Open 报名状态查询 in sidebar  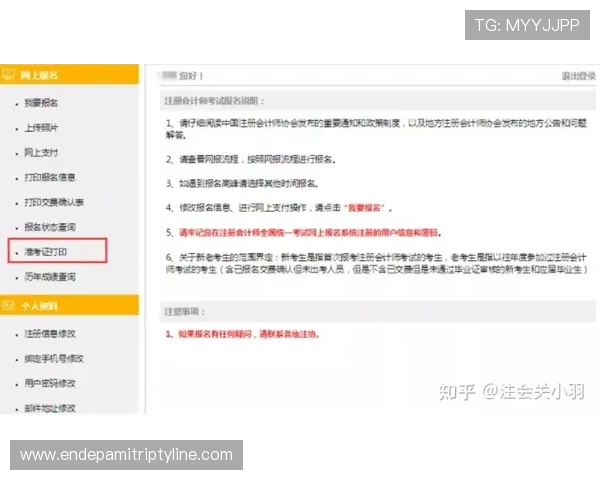(50, 227)
